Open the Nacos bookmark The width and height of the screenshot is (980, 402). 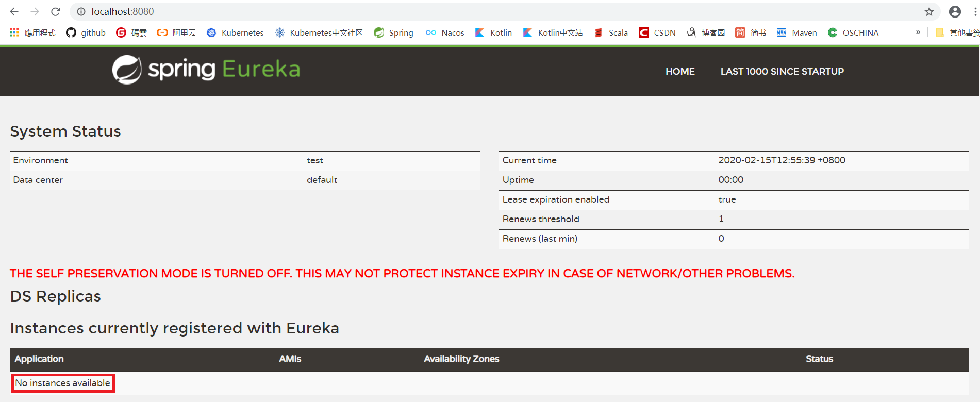(x=445, y=32)
